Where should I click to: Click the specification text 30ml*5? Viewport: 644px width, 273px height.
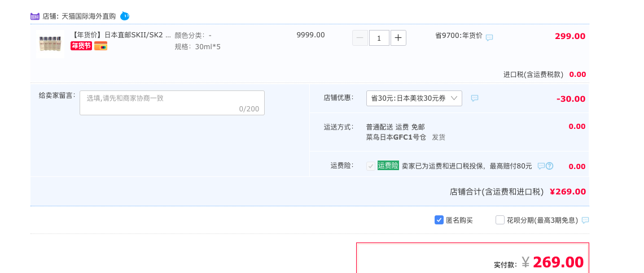click(x=208, y=46)
